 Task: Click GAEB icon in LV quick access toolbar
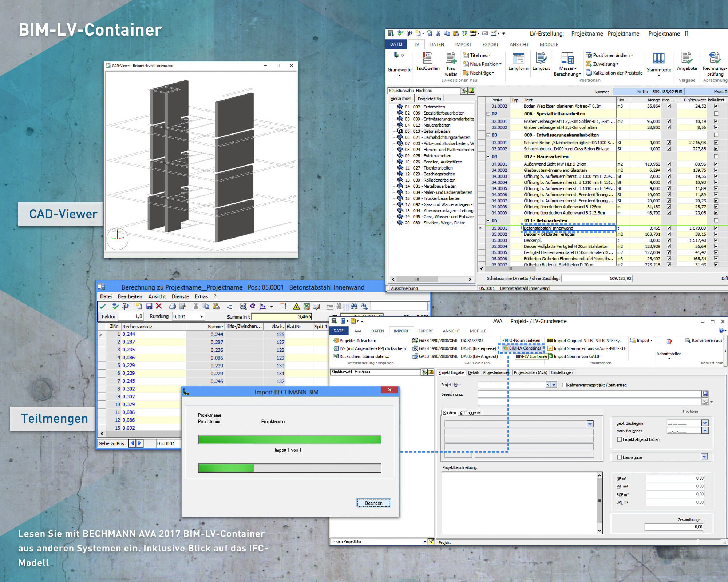point(474,33)
